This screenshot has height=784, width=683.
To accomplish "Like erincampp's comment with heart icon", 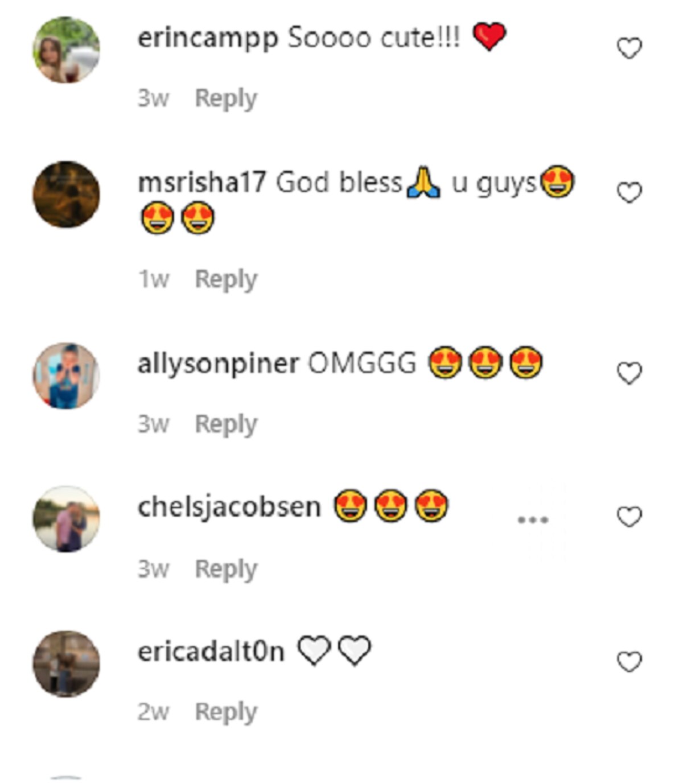I will click(629, 48).
